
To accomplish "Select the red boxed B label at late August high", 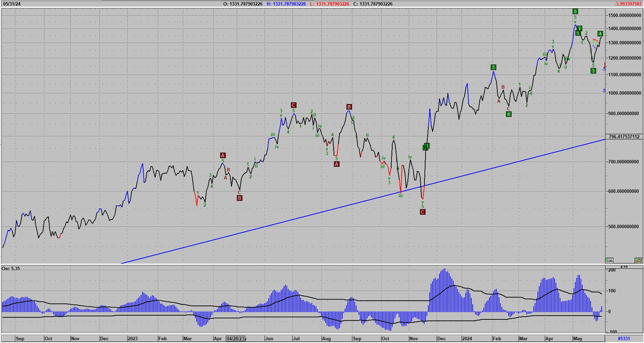I will pyautogui.click(x=349, y=107).
